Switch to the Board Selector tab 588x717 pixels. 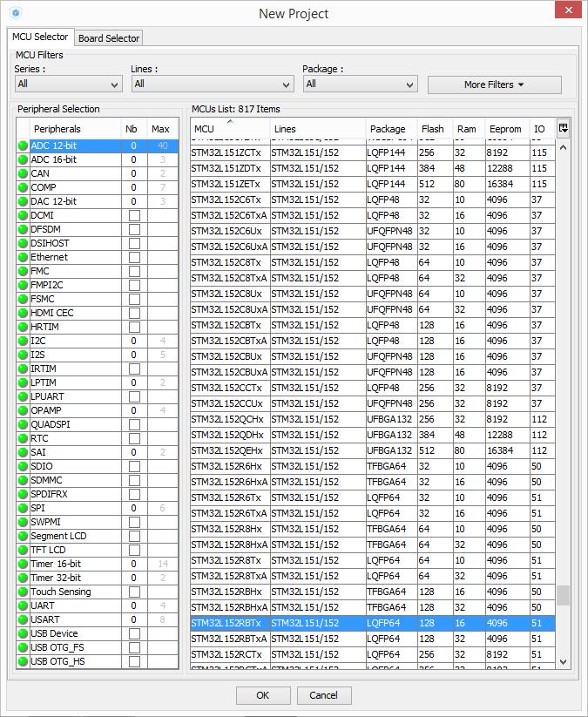pyautogui.click(x=108, y=38)
